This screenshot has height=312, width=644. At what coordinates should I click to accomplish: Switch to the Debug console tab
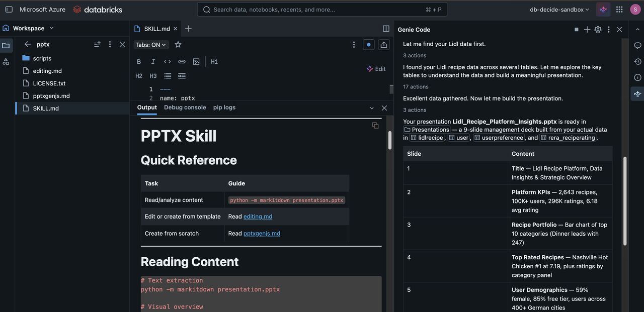[x=185, y=108]
